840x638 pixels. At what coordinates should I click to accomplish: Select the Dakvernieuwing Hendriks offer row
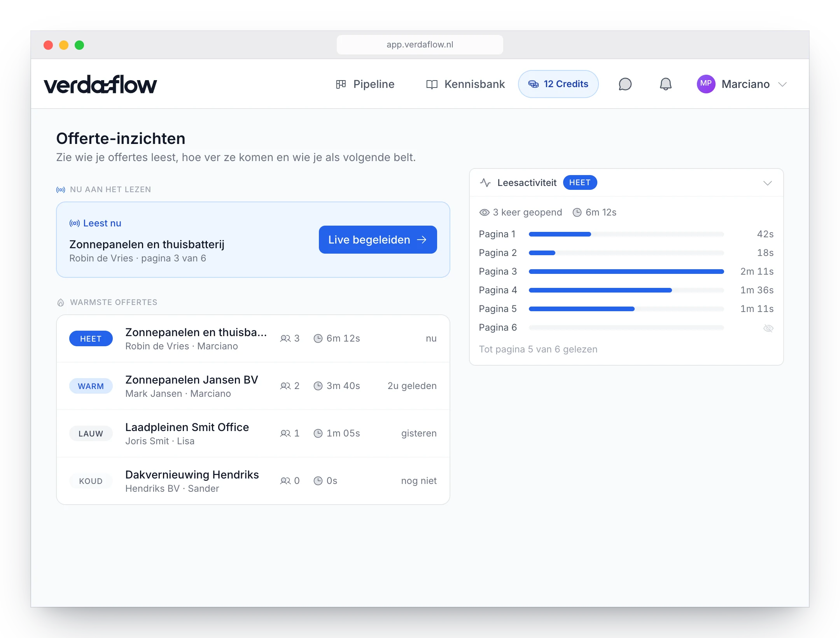coord(253,481)
